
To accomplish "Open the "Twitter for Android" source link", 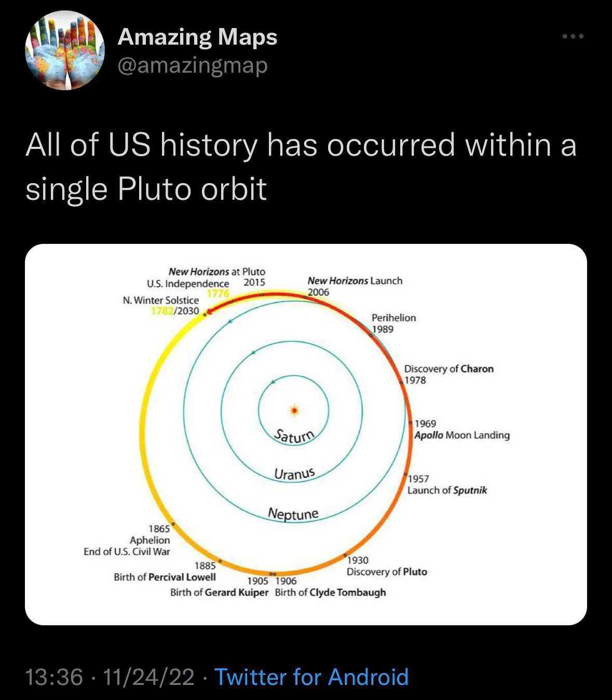I will (311, 677).
